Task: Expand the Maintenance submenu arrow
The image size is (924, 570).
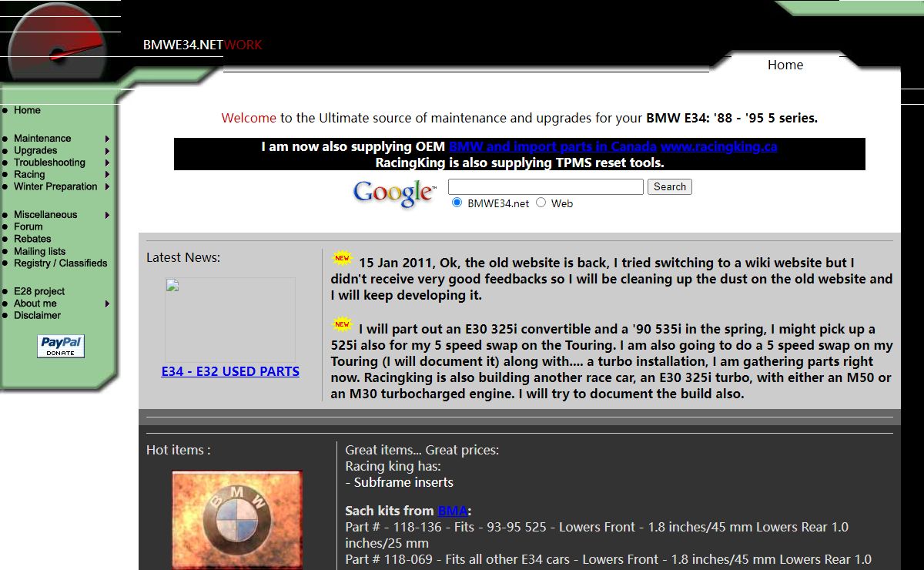Action: (x=108, y=139)
